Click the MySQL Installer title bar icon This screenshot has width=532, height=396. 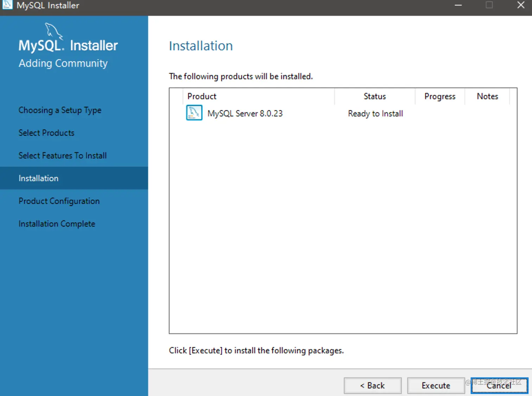click(x=7, y=5)
